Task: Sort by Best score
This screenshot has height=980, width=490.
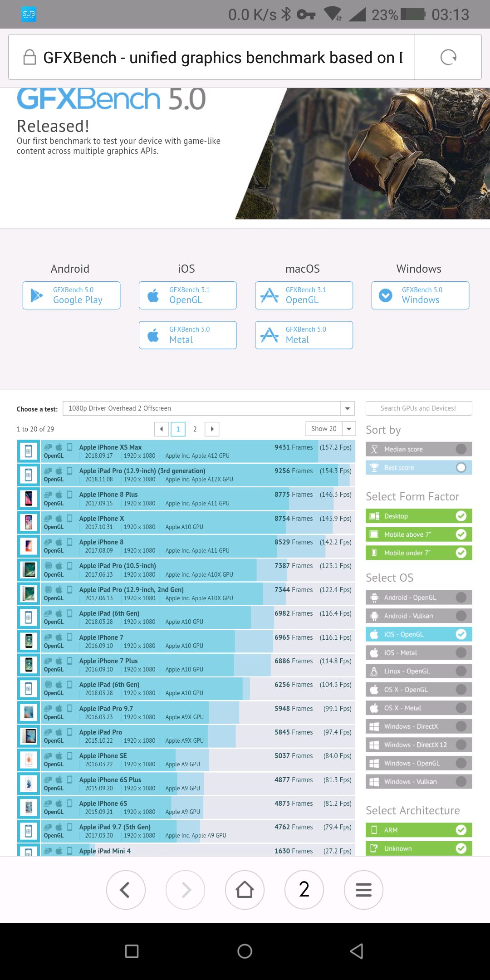Action: [419, 467]
